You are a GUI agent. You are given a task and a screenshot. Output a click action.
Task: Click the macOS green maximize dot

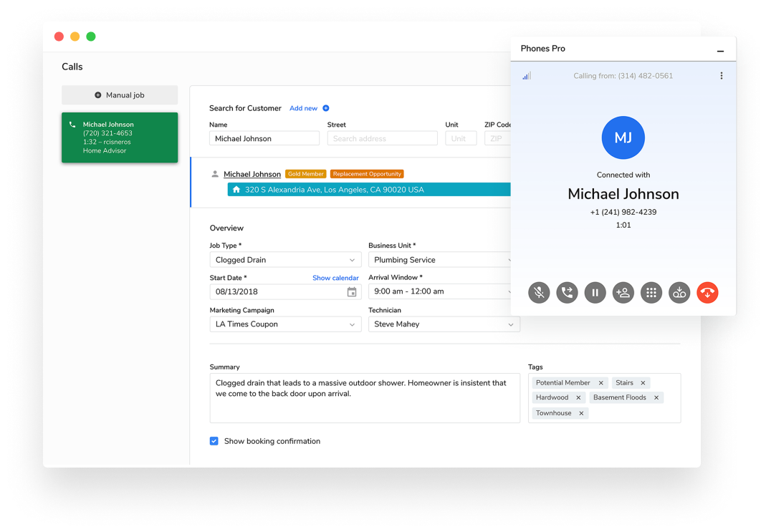coord(91,37)
